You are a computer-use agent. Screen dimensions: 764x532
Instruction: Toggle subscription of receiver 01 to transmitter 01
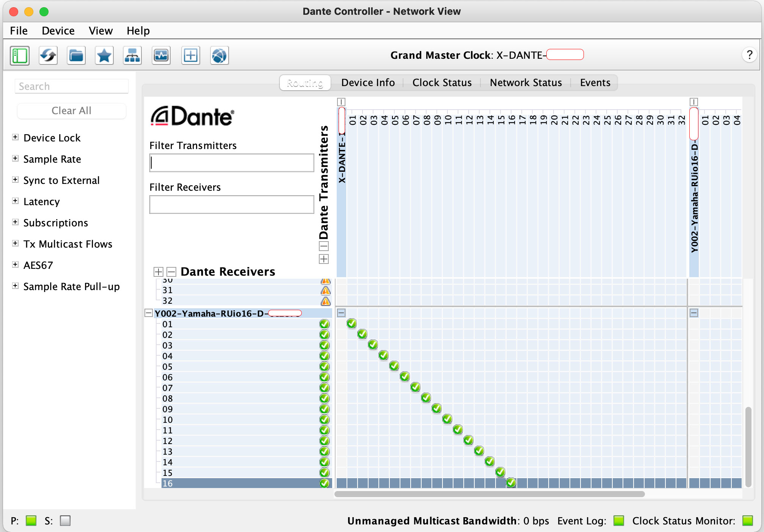(352, 323)
